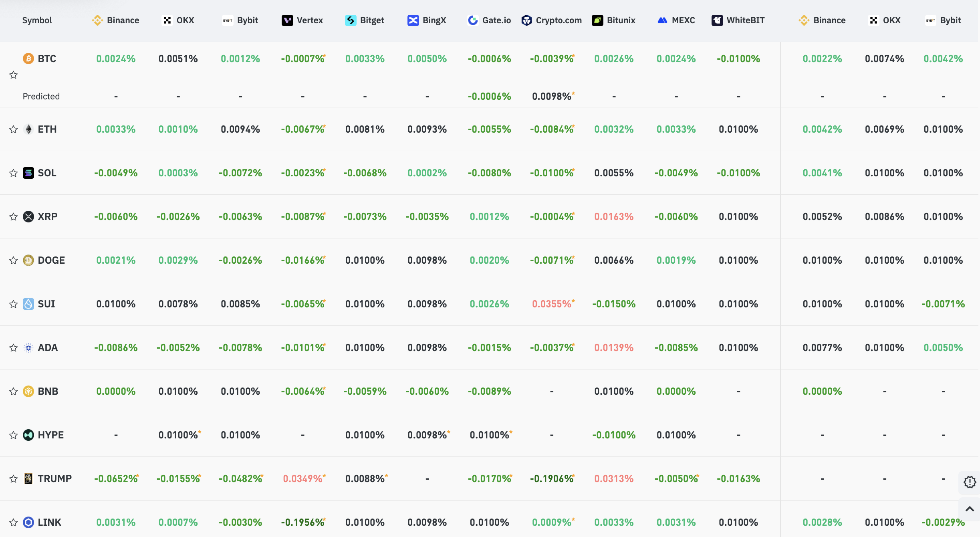Click the Bitget exchange logo
This screenshot has height=537, width=980.
coord(350,20)
